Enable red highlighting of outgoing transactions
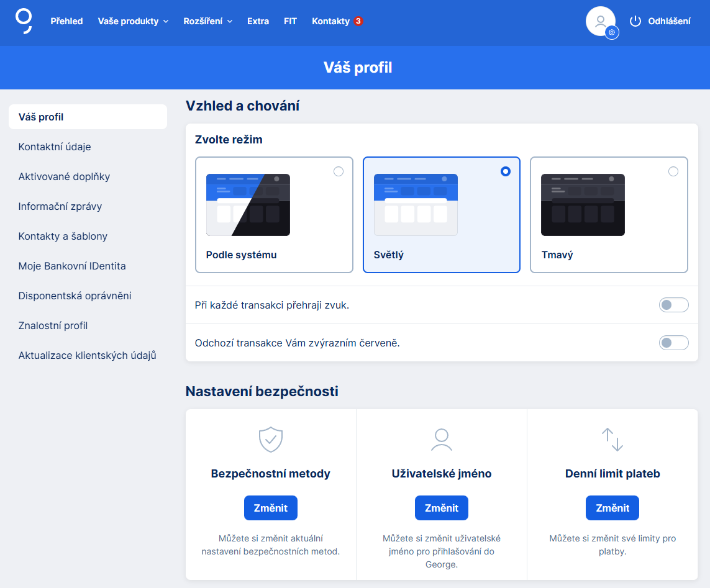 (x=673, y=342)
